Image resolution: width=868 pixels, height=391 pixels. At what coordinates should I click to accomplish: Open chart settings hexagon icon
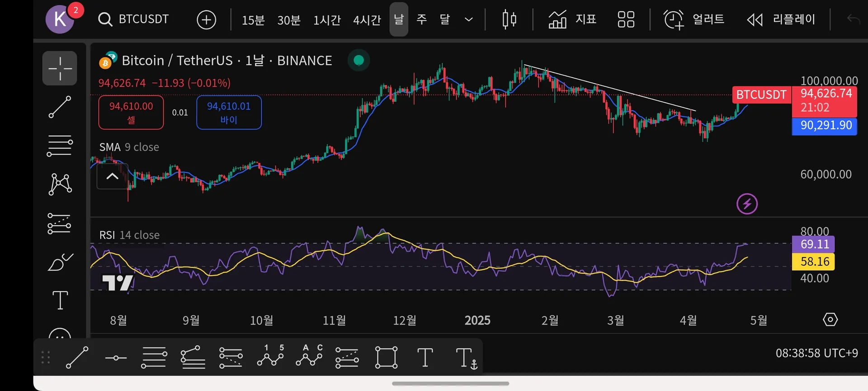click(830, 319)
